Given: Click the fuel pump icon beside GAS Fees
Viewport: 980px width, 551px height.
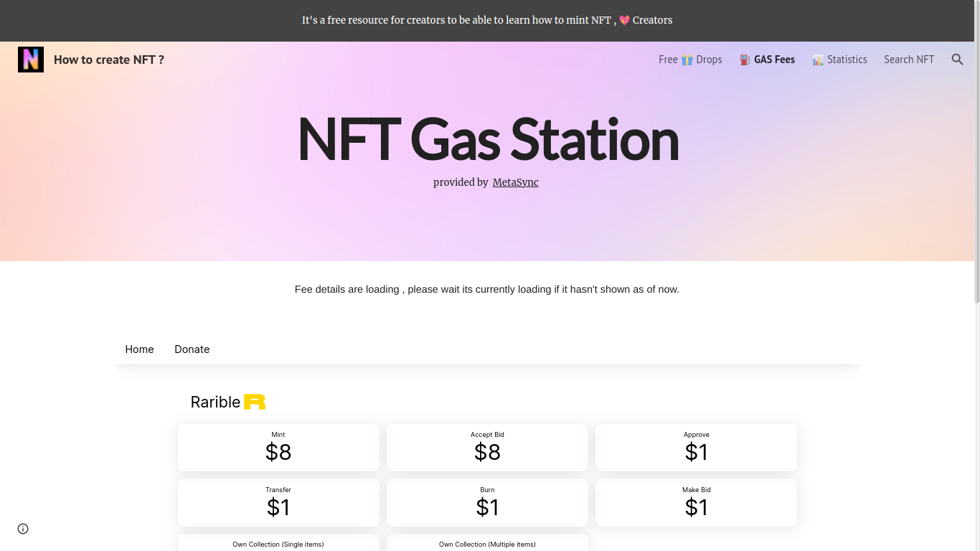Looking at the screenshot, I should coord(744,60).
